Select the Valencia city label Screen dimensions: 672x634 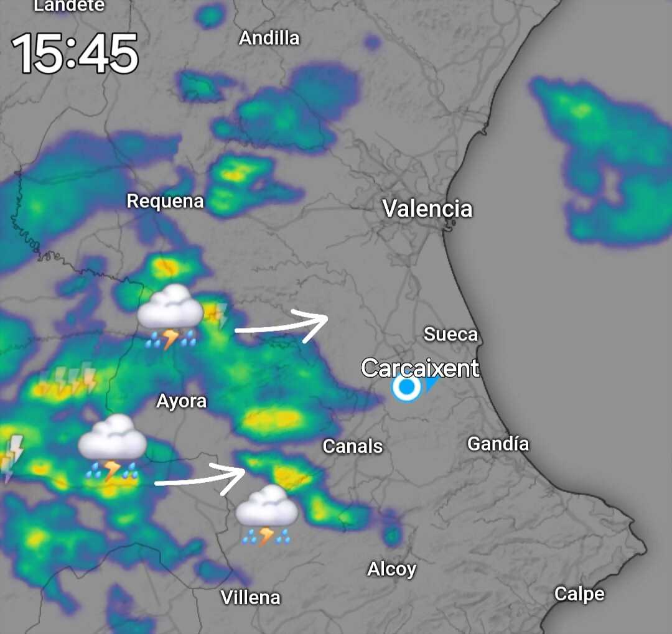(427, 209)
